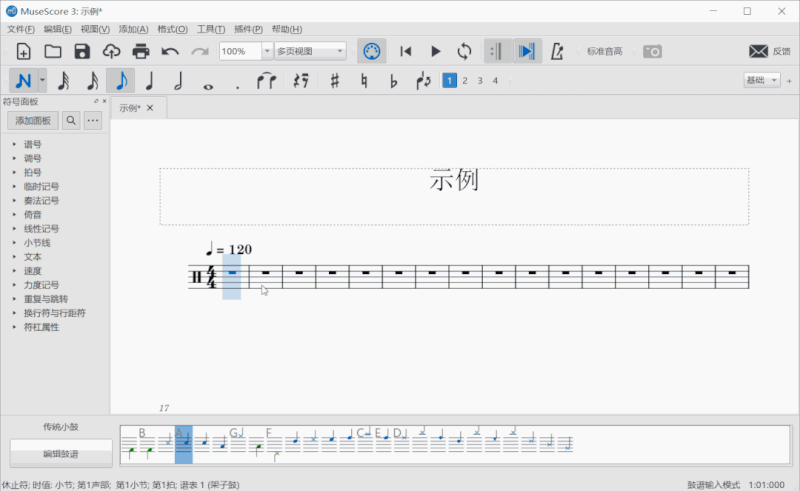Open a score file with folder icon
800x491 pixels.
point(53,52)
